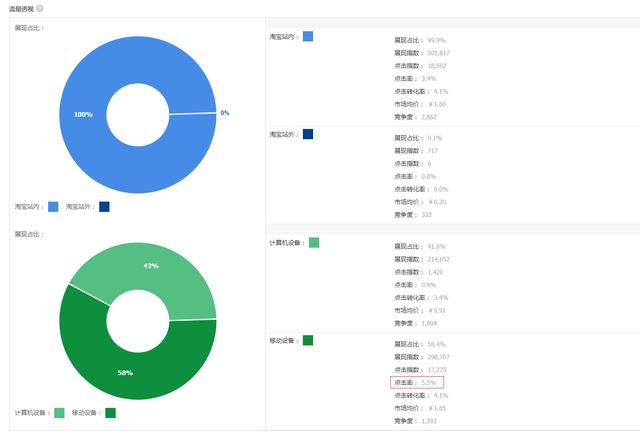Click 淘宝站外 legend label under blue donut

click(80, 207)
